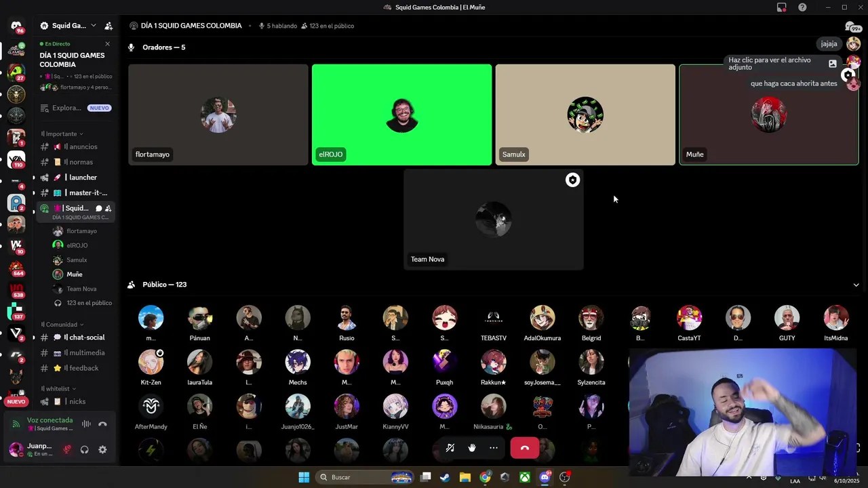Image resolution: width=868 pixels, height=488 pixels.
Task: Click Samulx speaker tile
Action: pyautogui.click(x=585, y=115)
